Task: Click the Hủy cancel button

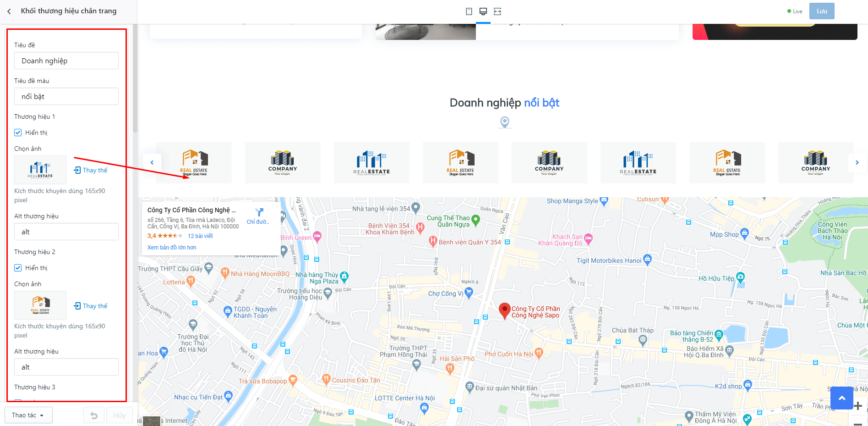Action: click(x=120, y=415)
